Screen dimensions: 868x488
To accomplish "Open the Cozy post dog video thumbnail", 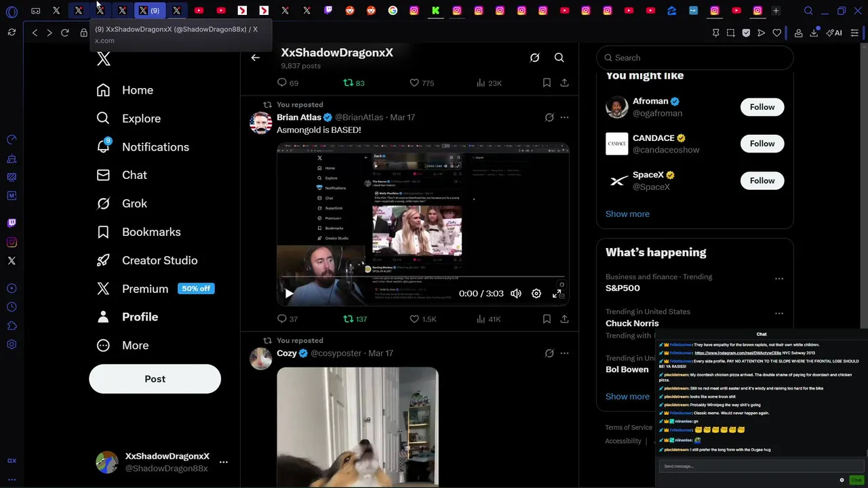I will [x=357, y=427].
